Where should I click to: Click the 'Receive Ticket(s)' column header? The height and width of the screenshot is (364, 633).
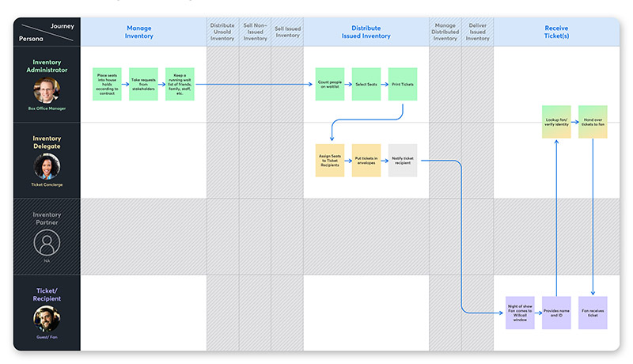tap(556, 32)
